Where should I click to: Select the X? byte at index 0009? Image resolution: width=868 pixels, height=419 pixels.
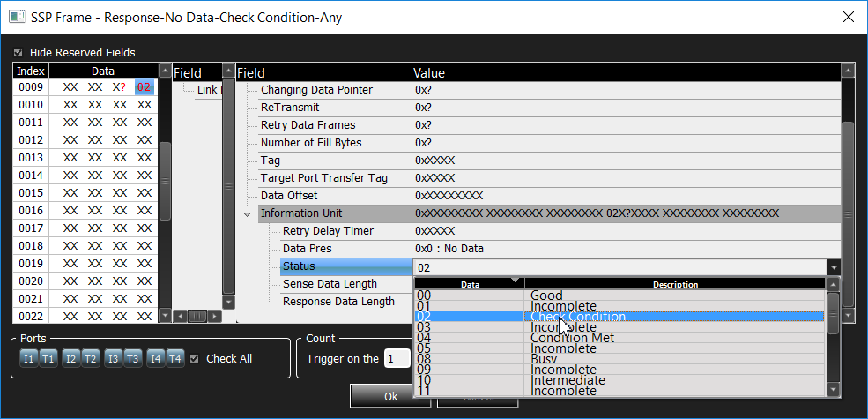120,87
